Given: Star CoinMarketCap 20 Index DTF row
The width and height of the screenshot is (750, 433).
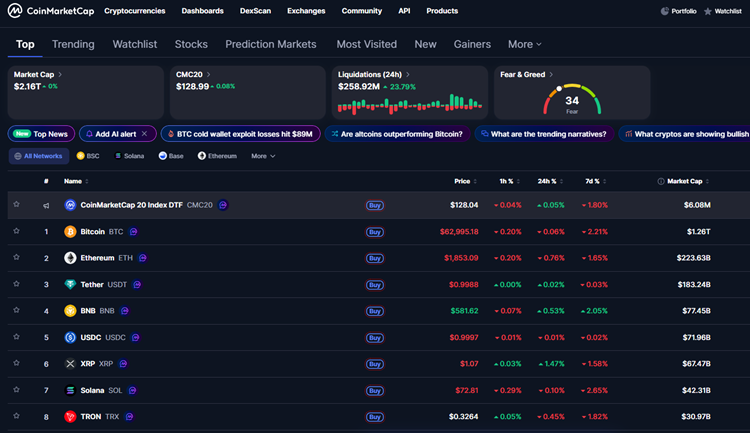Looking at the screenshot, I should coord(16,204).
